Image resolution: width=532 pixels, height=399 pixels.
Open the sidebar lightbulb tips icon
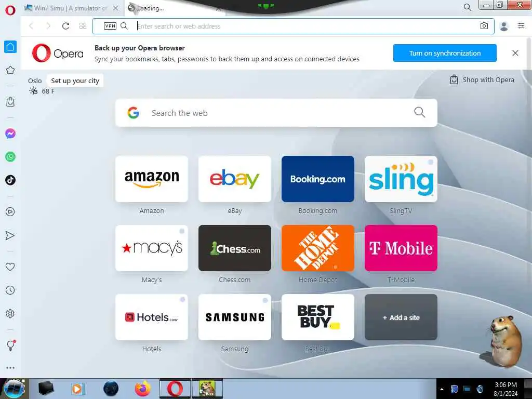point(10,345)
